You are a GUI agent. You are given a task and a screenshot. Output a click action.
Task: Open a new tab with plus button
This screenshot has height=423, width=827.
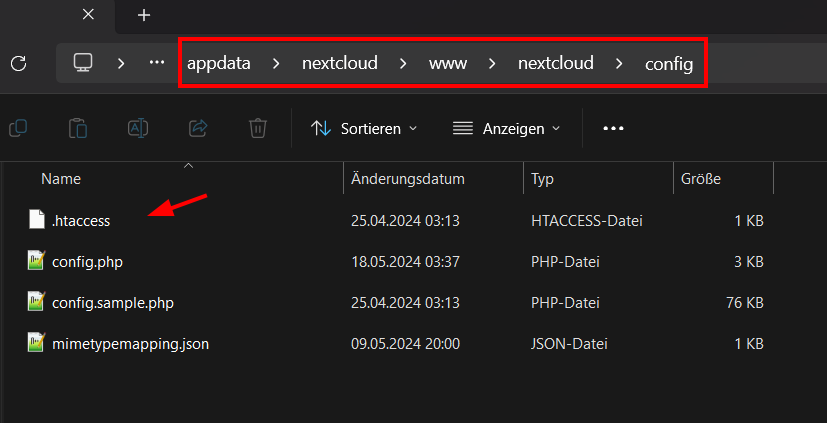pyautogui.click(x=143, y=15)
